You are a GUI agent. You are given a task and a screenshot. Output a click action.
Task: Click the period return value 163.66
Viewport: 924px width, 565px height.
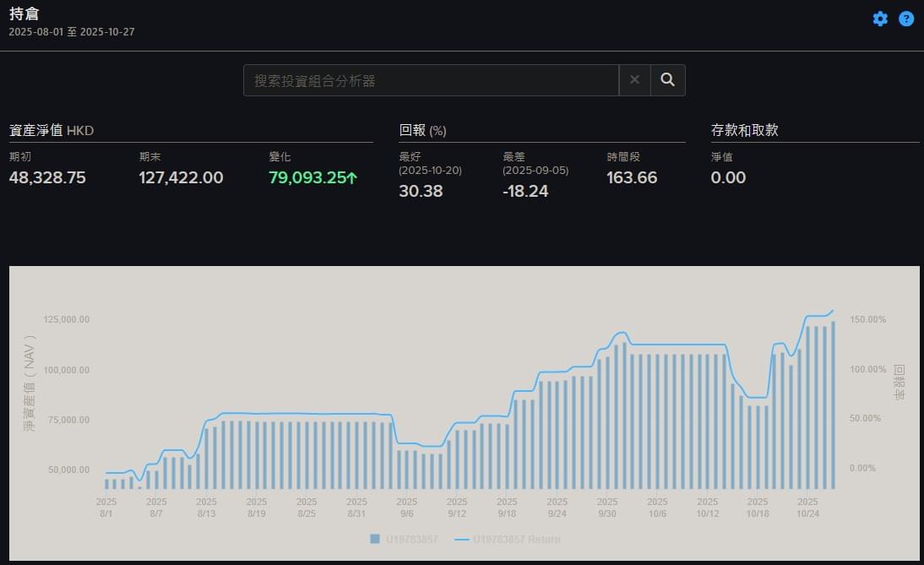(x=632, y=177)
